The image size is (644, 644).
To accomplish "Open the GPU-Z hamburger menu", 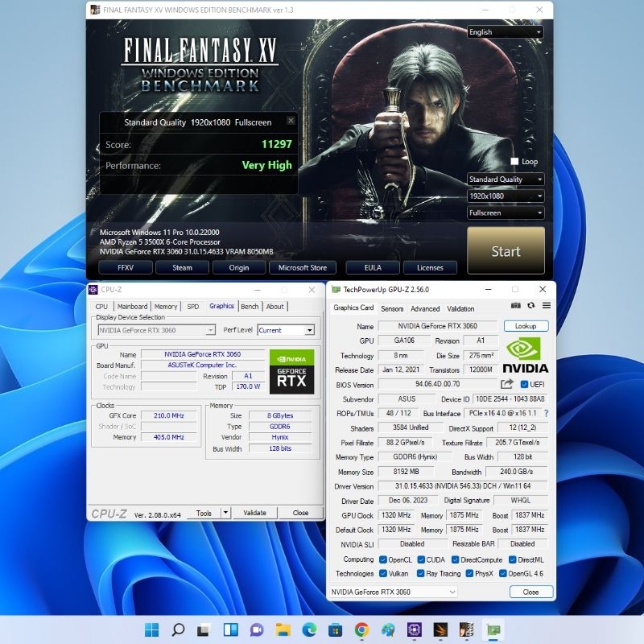I will 546,306.
